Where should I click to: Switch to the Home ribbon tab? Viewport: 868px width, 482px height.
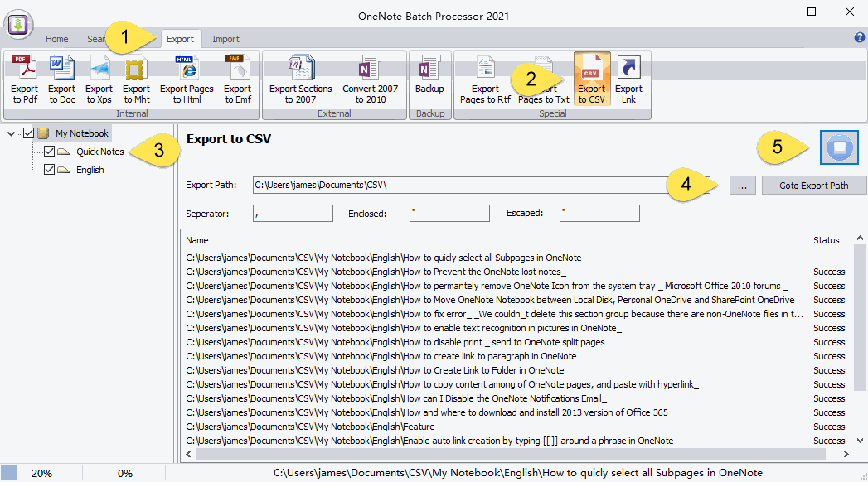point(56,38)
